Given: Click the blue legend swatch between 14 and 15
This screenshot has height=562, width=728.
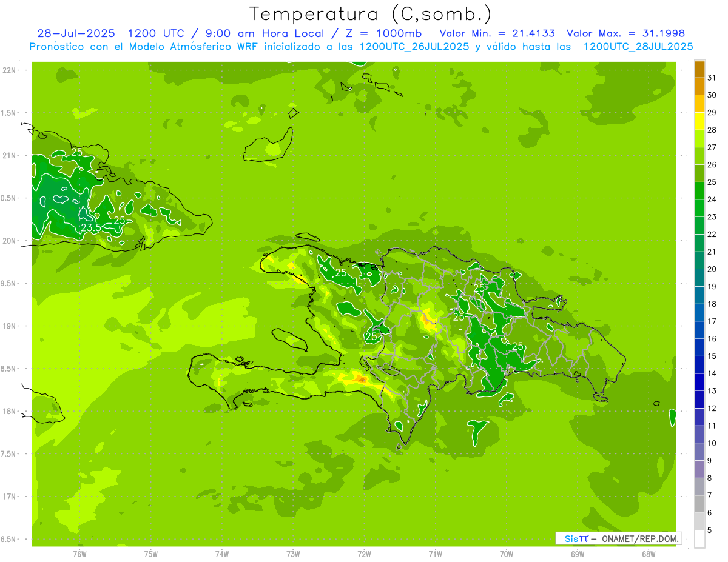Looking at the screenshot, I should tap(699, 365).
